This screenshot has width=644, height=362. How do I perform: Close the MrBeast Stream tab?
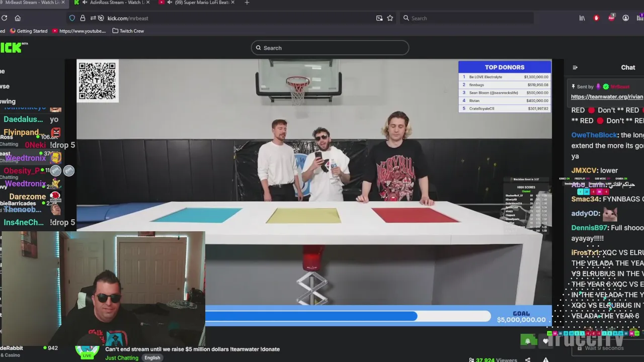coord(63,3)
